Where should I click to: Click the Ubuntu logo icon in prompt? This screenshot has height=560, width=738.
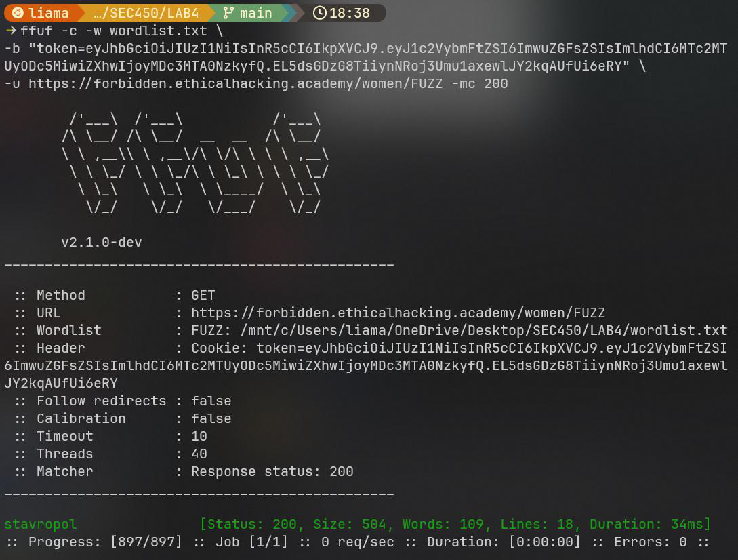click(18, 13)
